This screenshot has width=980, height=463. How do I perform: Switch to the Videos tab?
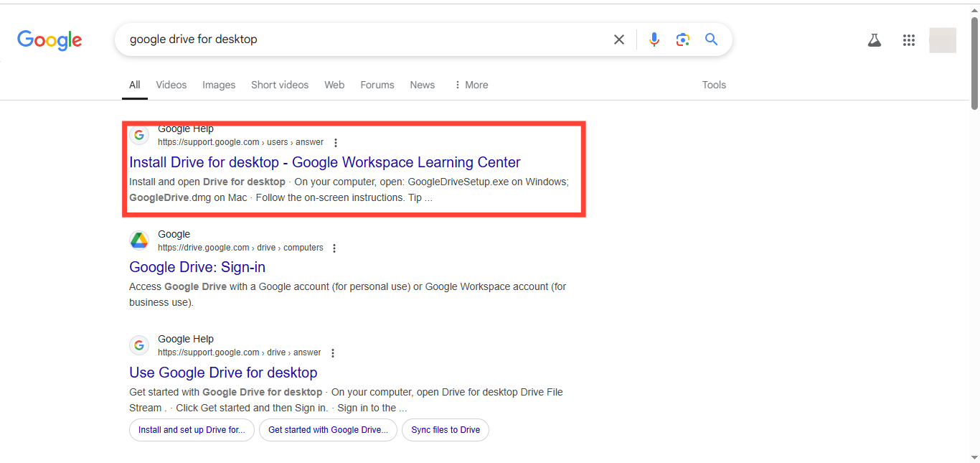tap(171, 85)
